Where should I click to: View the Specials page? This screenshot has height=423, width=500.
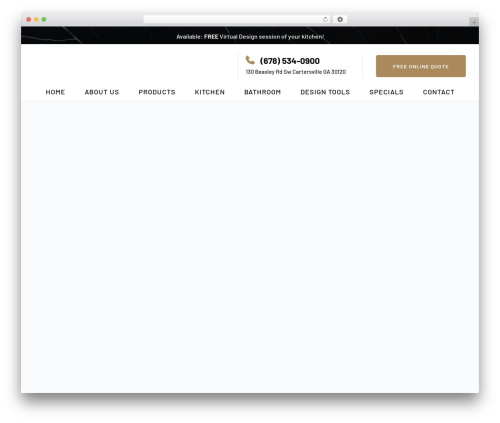(386, 92)
